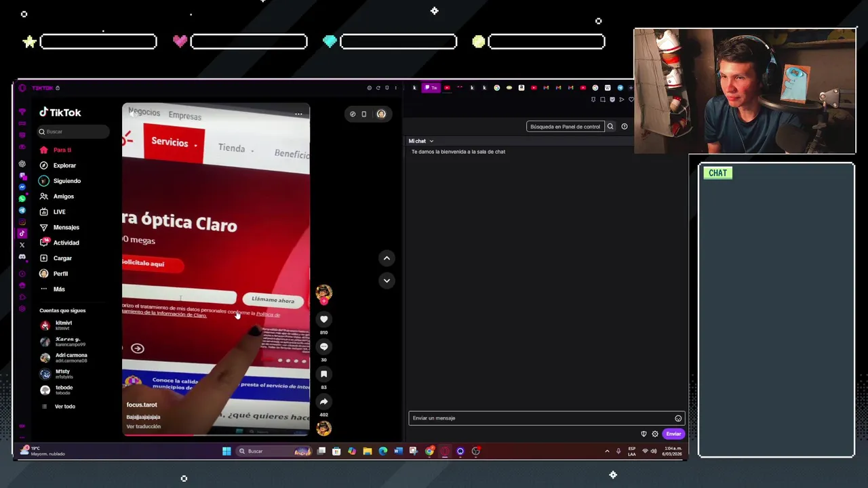Open Cargar upload page
868x488 pixels.
[x=62, y=258]
